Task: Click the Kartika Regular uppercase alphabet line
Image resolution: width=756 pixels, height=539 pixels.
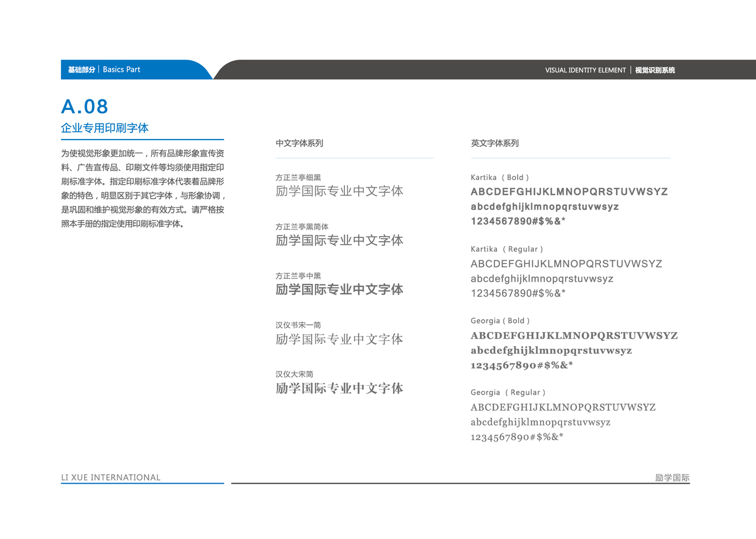Action: (x=566, y=264)
